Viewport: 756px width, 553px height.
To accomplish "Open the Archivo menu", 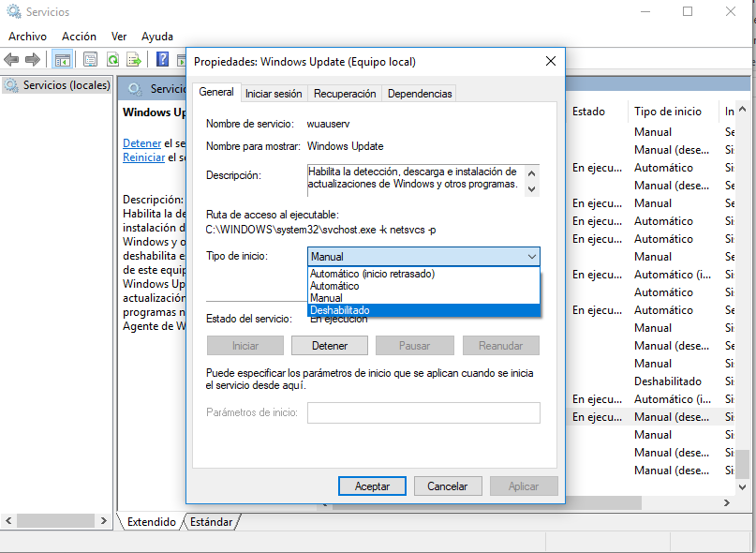I will (x=27, y=37).
